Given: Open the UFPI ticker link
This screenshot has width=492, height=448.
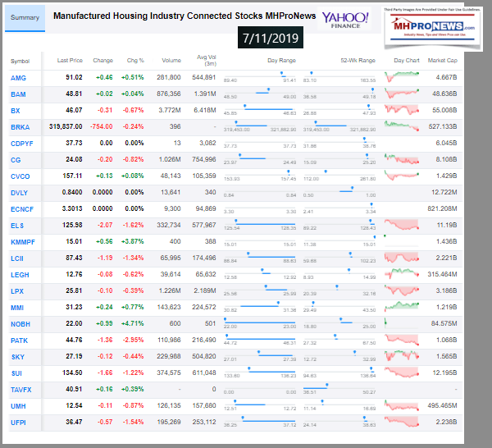Looking at the screenshot, I should pyautogui.click(x=18, y=423).
